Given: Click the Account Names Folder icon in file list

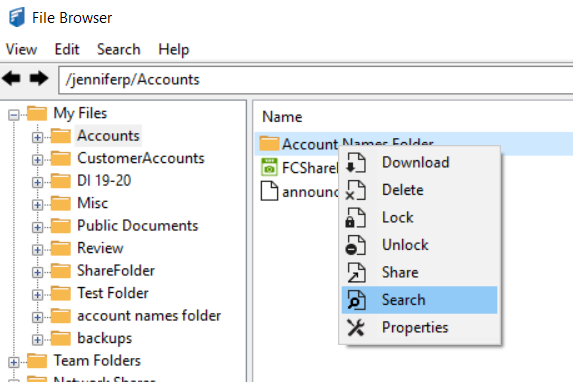Looking at the screenshot, I should click(x=269, y=143).
